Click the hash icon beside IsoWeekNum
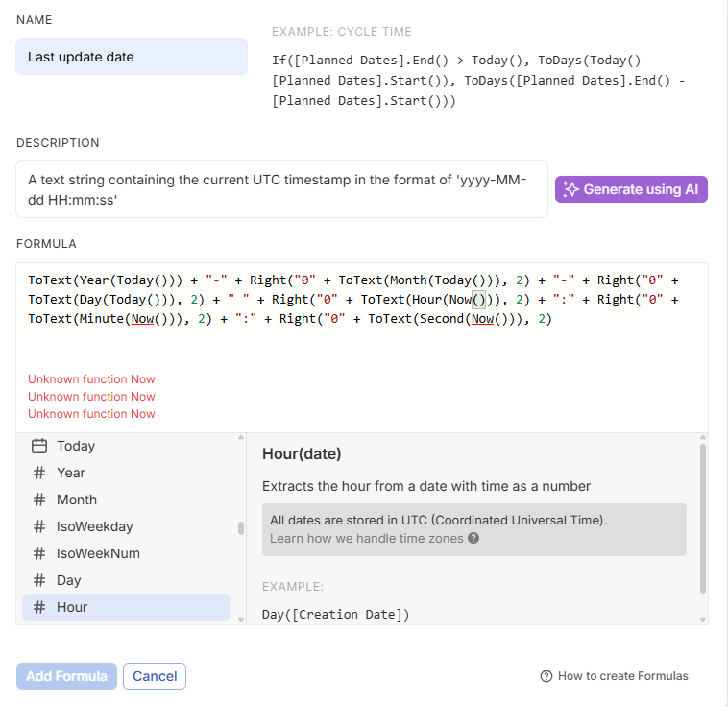The width and height of the screenshot is (728, 707). click(x=39, y=553)
